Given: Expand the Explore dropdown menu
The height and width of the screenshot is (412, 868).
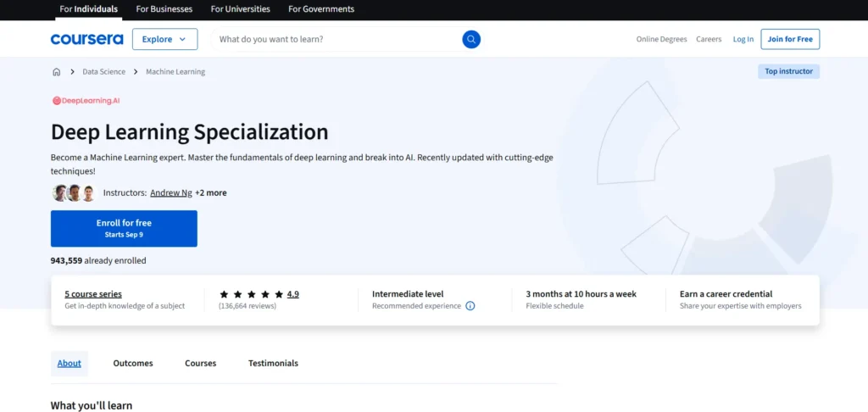Looking at the screenshot, I should 164,39.
